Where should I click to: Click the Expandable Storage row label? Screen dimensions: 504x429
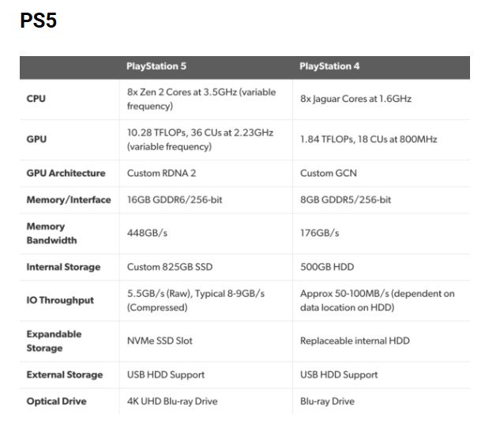coord(54,341)
